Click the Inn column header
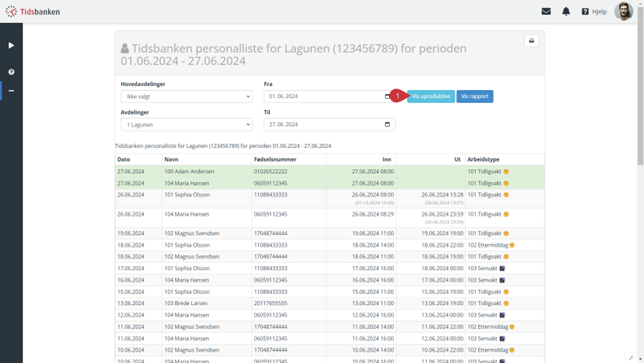This screenshot has width=644, height=363. 387,160
